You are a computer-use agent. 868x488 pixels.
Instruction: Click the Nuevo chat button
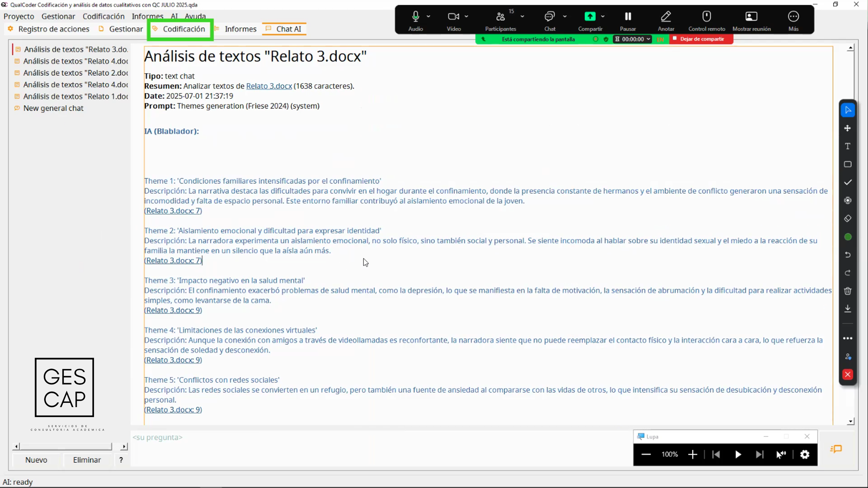point(36,460)
